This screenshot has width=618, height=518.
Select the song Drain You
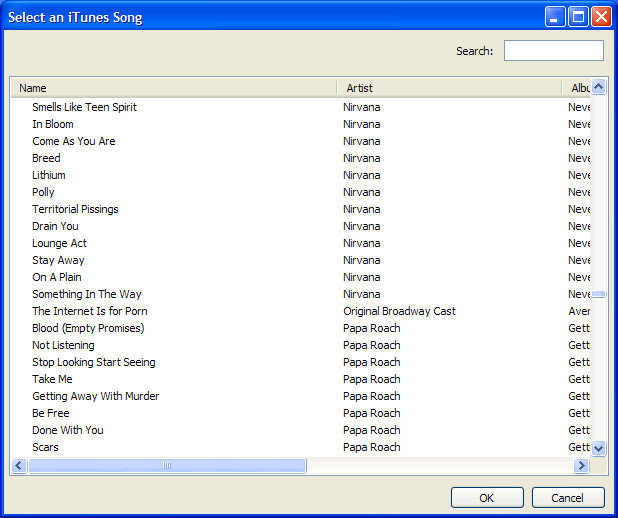55,226
